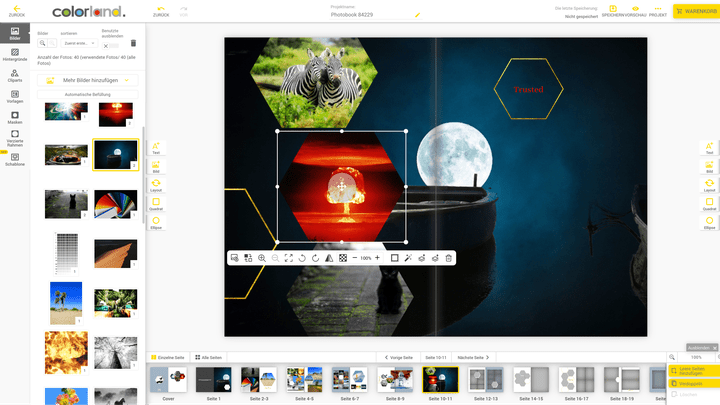Click the magic wand effects icon
This screenshot has height=405, width=720.
[x=408, y=258]
